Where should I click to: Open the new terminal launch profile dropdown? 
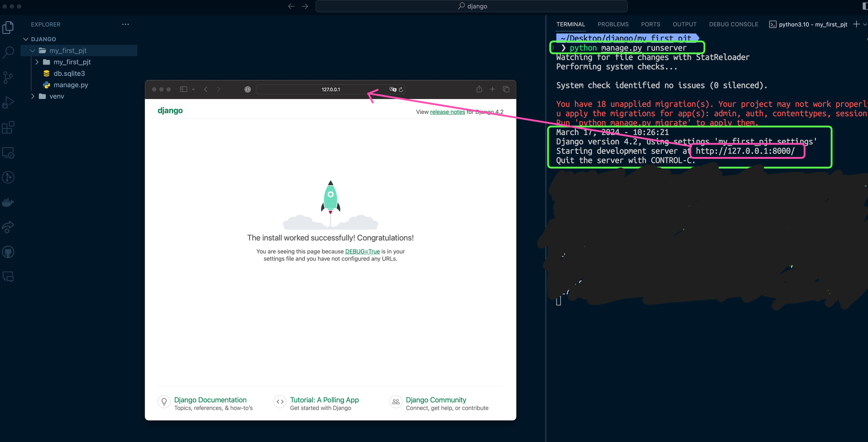tap(864, 24)
